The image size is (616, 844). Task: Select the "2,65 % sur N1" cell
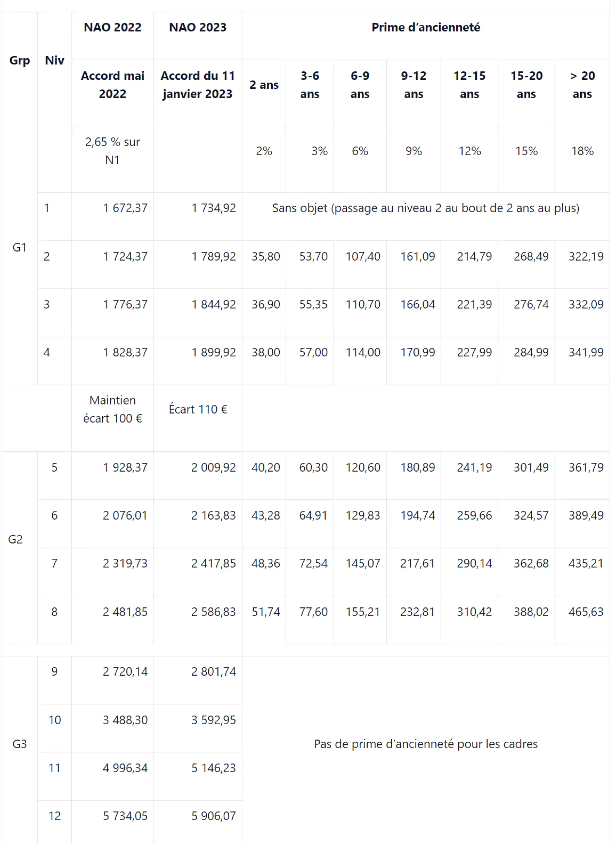click(x=112, y=151)
